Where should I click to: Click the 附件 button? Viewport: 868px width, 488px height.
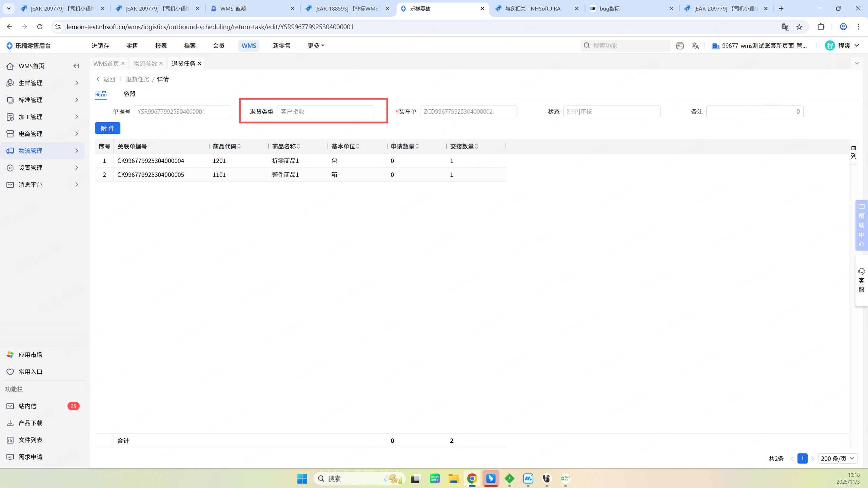pyautogui.click(x=107, y=128)
